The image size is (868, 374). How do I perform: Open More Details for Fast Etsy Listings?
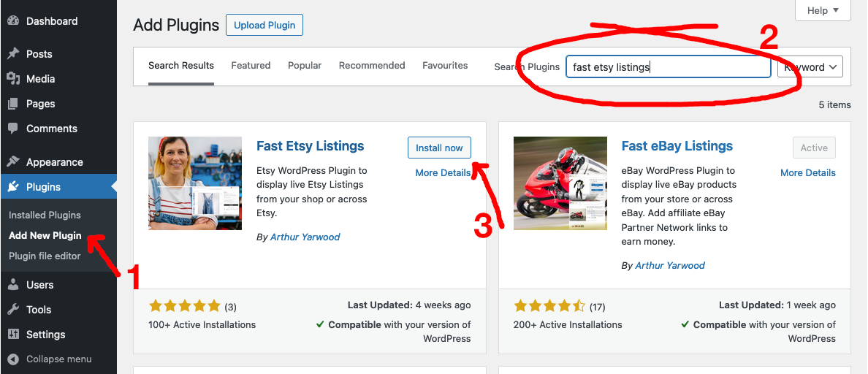(443, 172)
